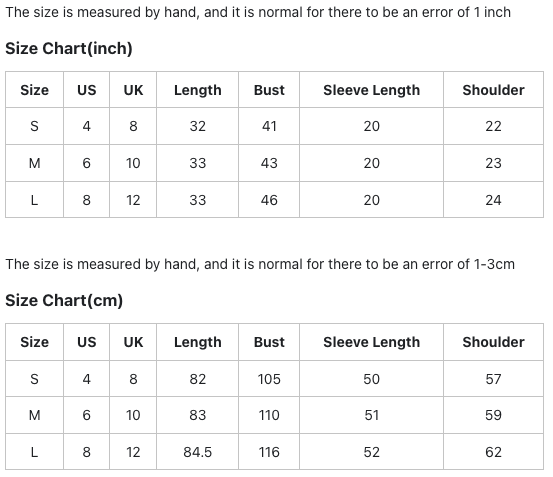This screenshot has height=477, width=553.
Task: Click UK size 10 in cm chart
Action: coord(133,415)
